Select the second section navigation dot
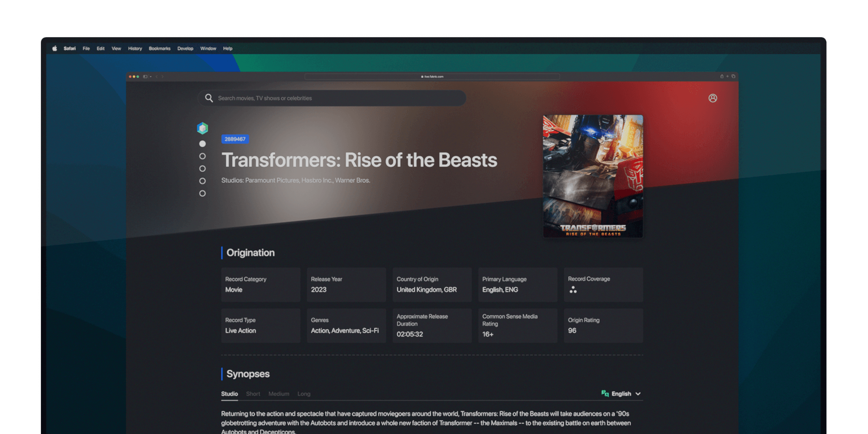The height and width of the screenshot is (434, 868). click(x=202, y=156)
